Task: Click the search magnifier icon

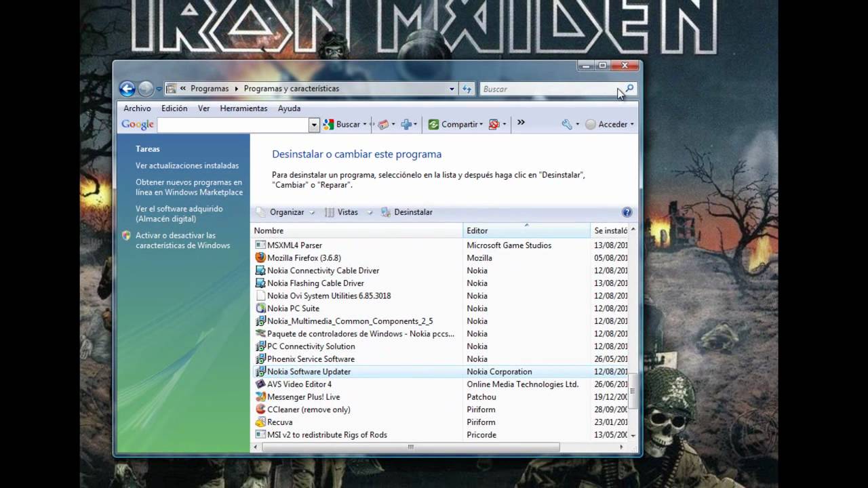Action: (x=629, y=88)
